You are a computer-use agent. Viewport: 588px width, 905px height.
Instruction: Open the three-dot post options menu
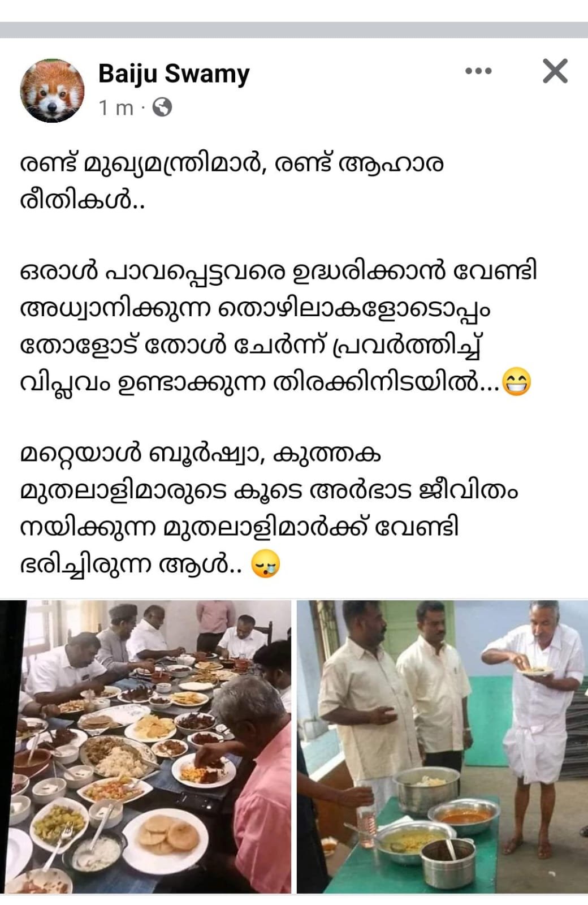(x=478, y=72)
